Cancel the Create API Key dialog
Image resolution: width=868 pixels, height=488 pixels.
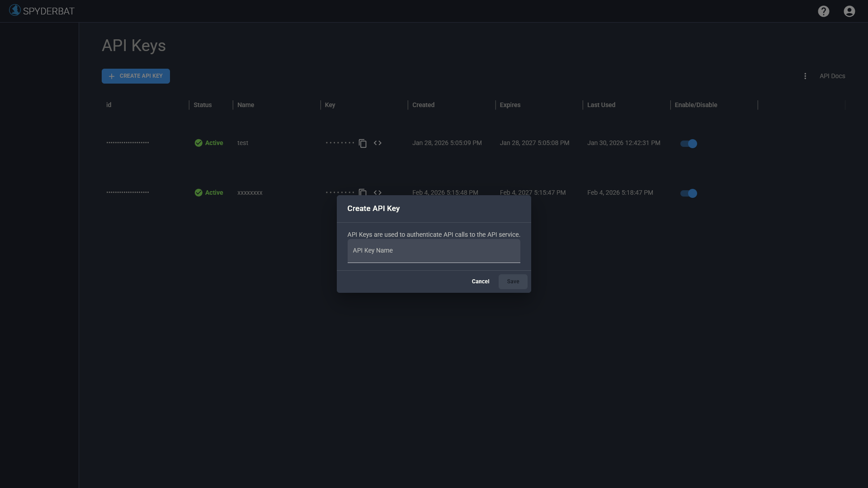480,281
